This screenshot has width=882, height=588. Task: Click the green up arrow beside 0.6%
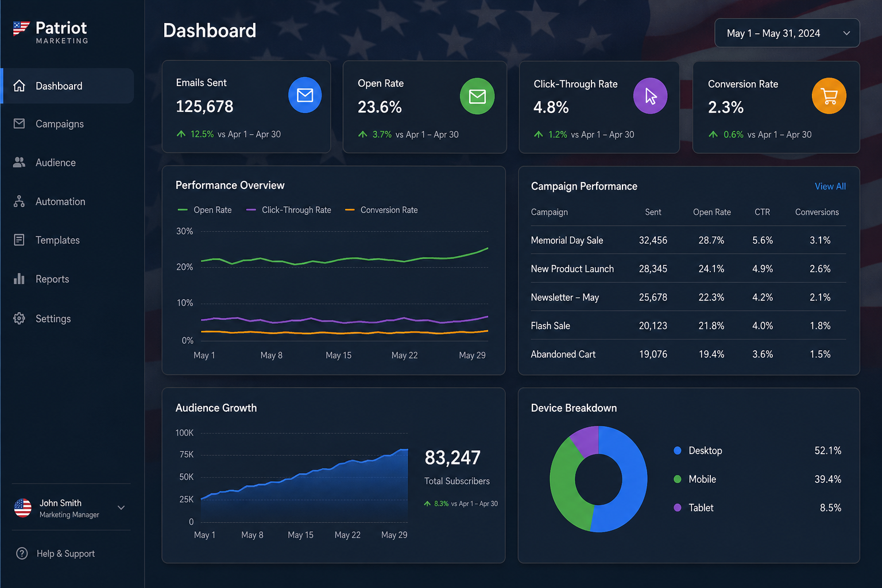coord(713,134)
